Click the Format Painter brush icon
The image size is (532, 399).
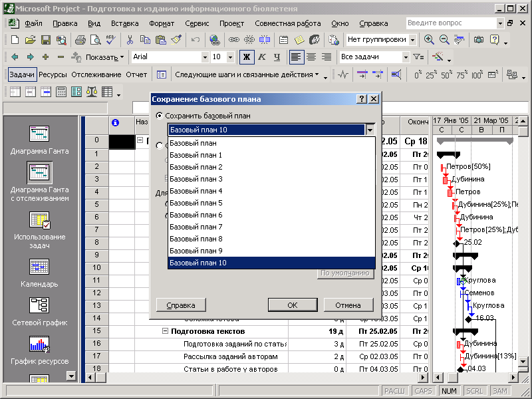[176, 40]
